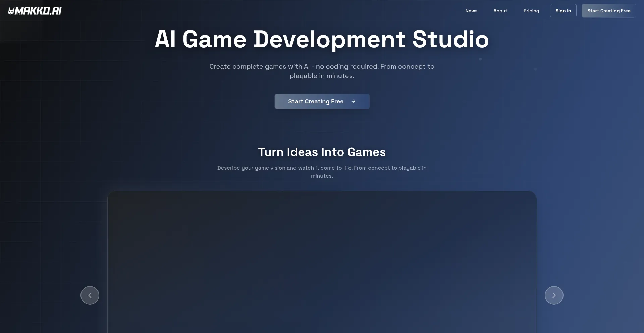
Task: Click the Sign In button
Action: click(563, 11)
